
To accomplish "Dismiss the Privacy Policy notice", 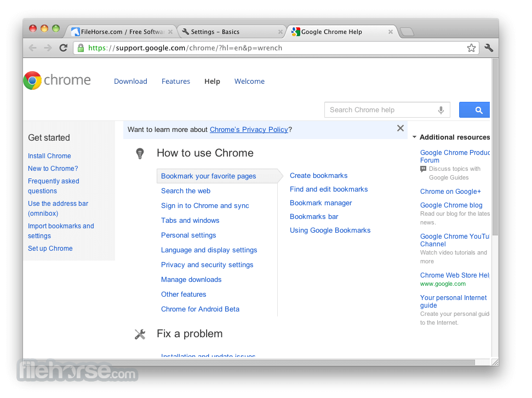I will coord(401,128).
